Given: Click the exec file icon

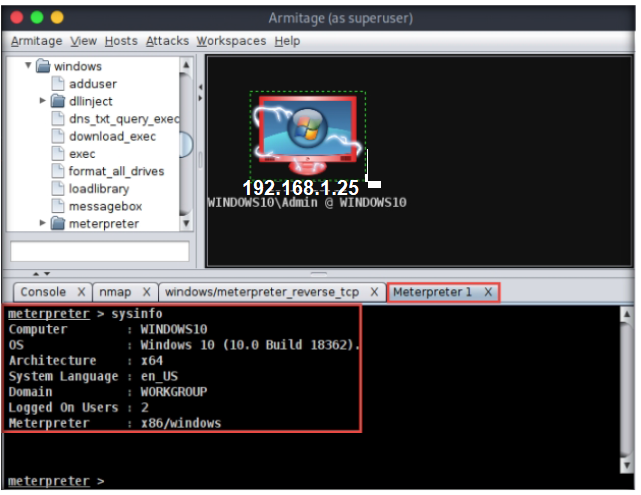Looking at the screenshot, I should 58,154.
